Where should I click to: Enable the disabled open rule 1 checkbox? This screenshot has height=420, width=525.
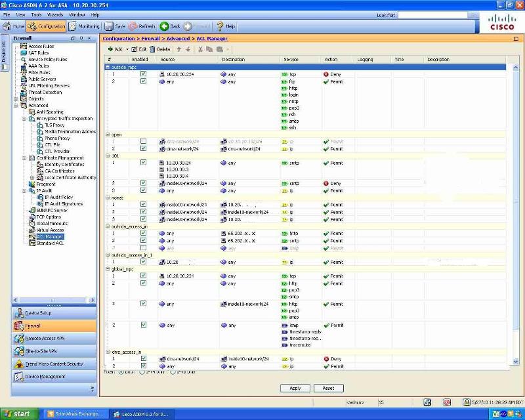(x=143, y=141)
